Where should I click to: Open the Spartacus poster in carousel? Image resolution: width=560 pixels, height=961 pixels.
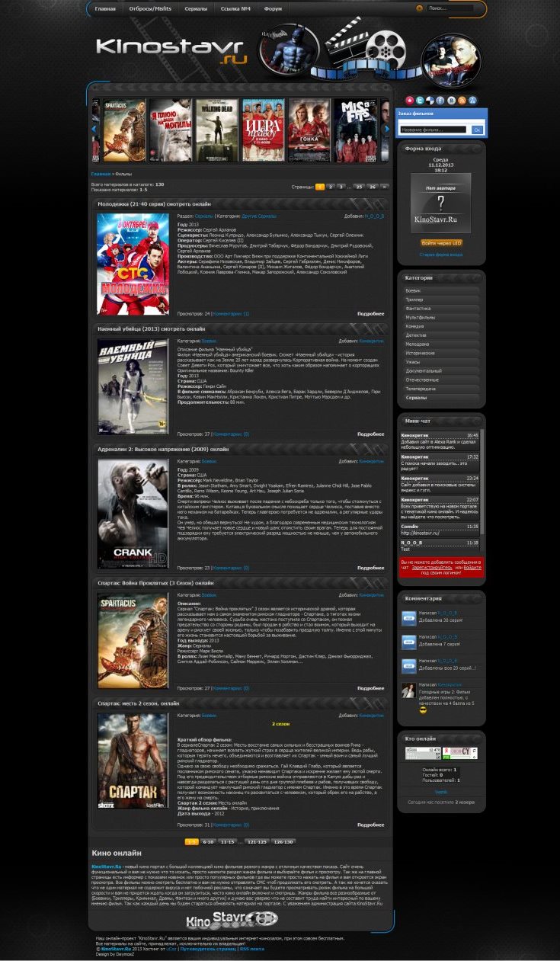[x=124, y=130]
